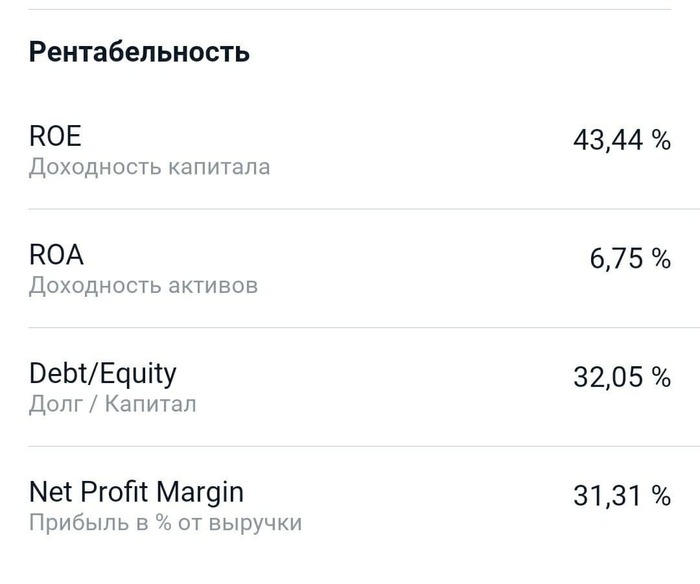
Task: Select the ROE metric label
Action: click(x=55, y=137)
